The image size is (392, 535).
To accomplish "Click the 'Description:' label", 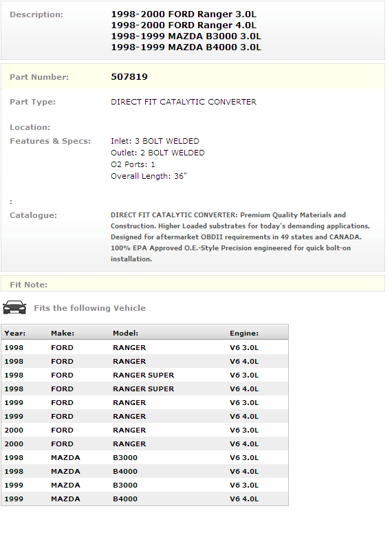I will (36, 14).
